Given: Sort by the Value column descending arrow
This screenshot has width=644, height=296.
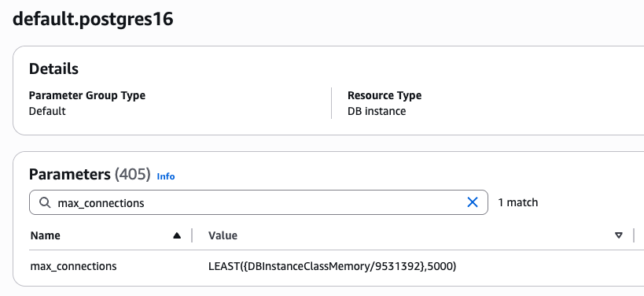Looking at the screenshot, I should [619, 235].
